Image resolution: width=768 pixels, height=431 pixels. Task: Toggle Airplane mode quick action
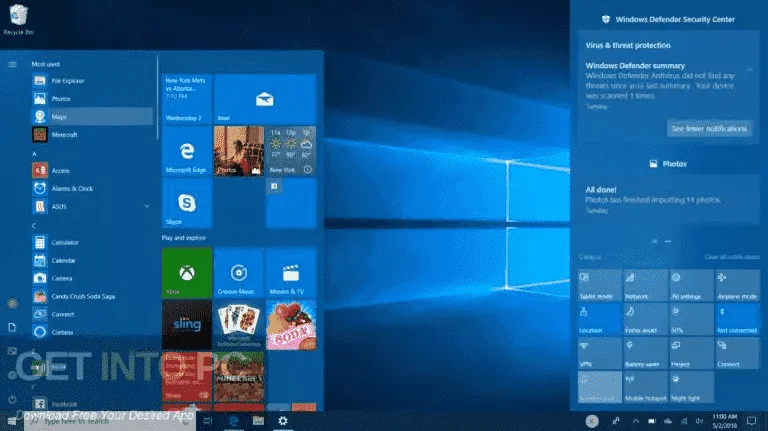[x=737, y=286]
